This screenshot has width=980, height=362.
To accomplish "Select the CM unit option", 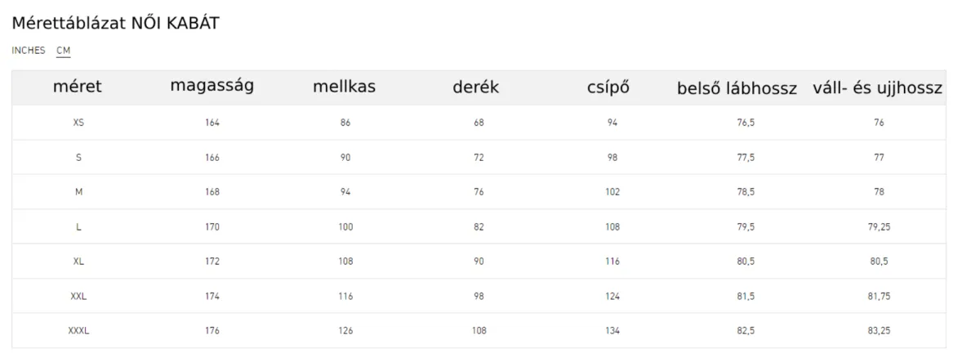I will pos(64,51).
